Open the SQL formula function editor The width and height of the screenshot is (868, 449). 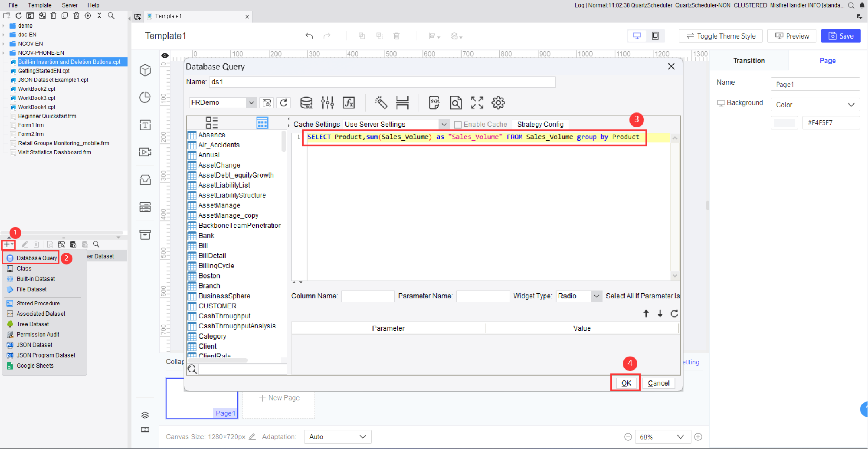[349, 102]
